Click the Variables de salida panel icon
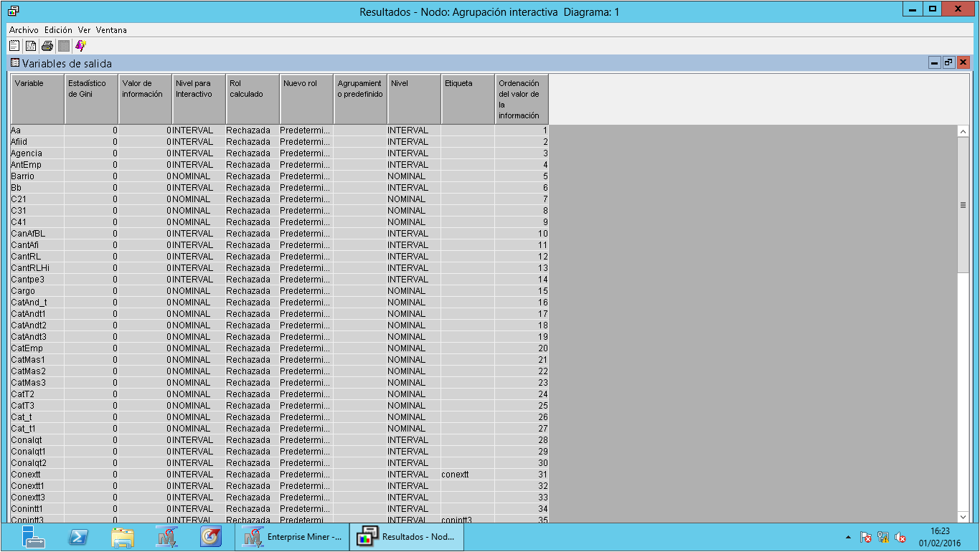 click(x=15, y=64)
